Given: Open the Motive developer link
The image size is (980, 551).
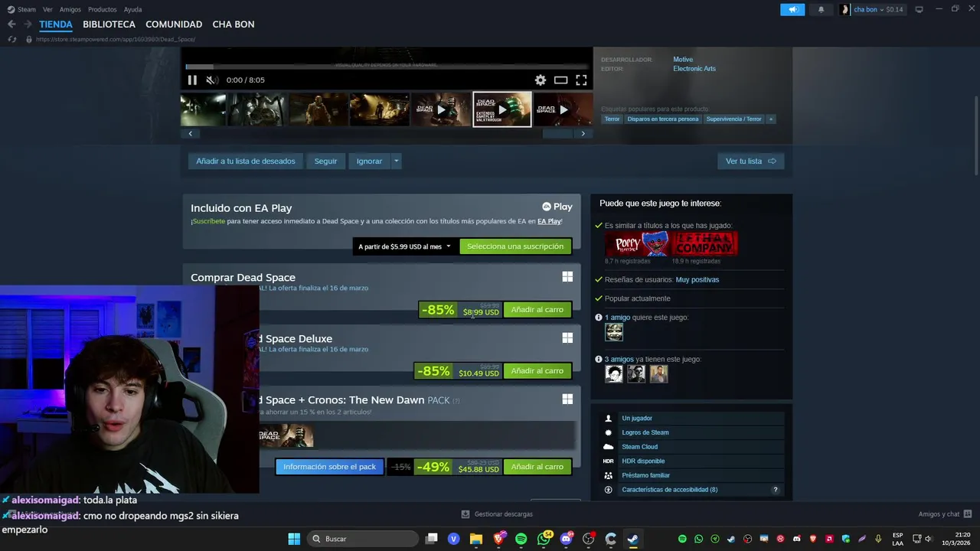Looking at the screenshot, I should point(683,60).
